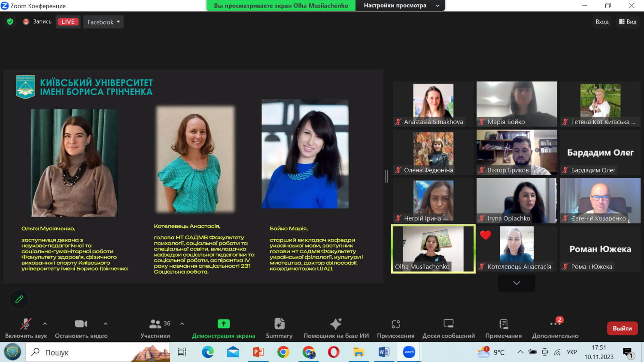Image resolution: width=644 pixels, height=362 pixels.
Task: Click the Вход sign-in button
Action: pos(602,21)
